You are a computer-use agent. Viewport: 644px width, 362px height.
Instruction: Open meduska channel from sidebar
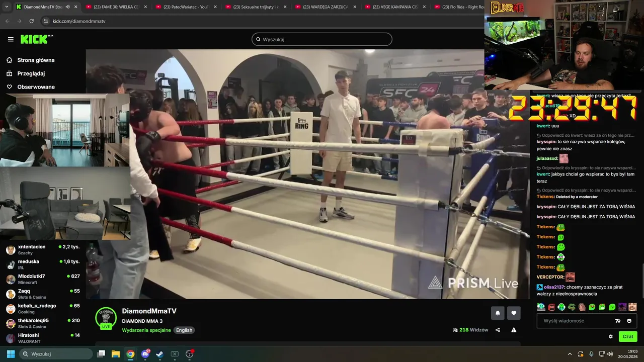click(x=43, y=264)
